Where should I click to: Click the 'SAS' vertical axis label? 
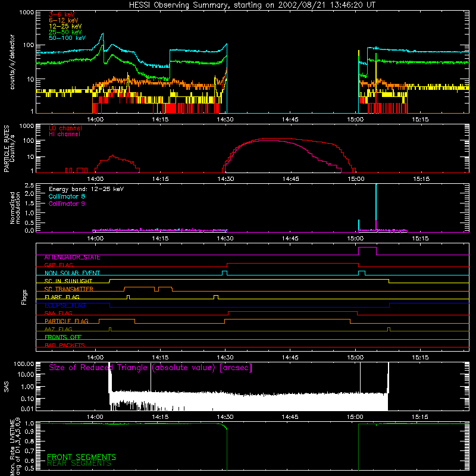point(7,386)
